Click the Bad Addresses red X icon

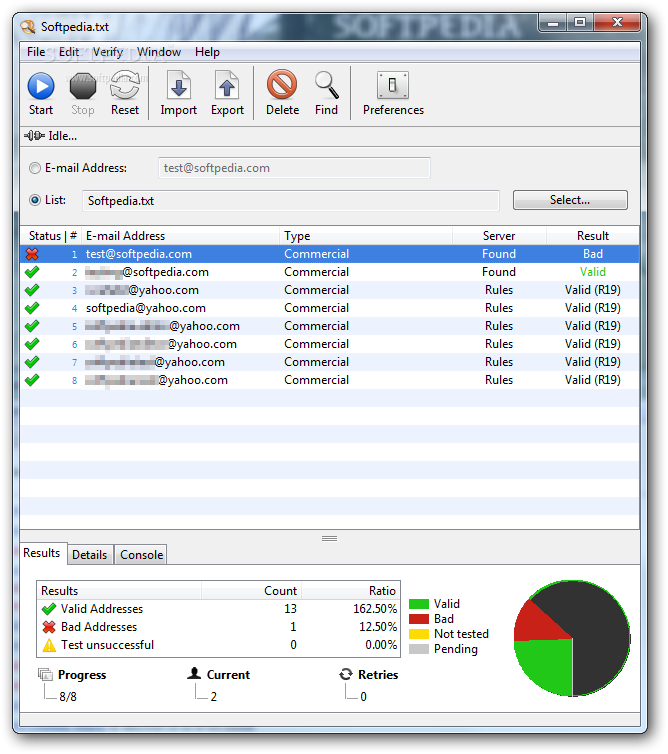pyautogui.click(x=49, y=627)
